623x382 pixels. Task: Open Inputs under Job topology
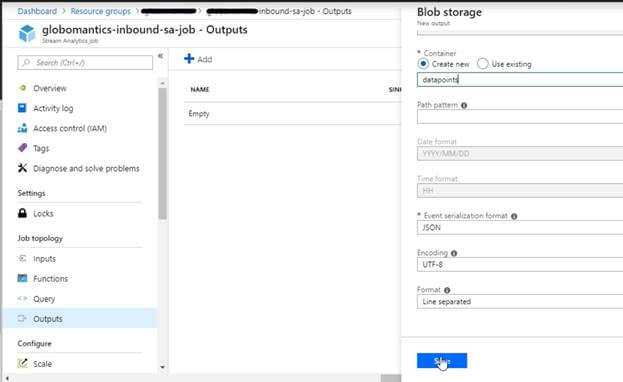(x=44, y=259)
